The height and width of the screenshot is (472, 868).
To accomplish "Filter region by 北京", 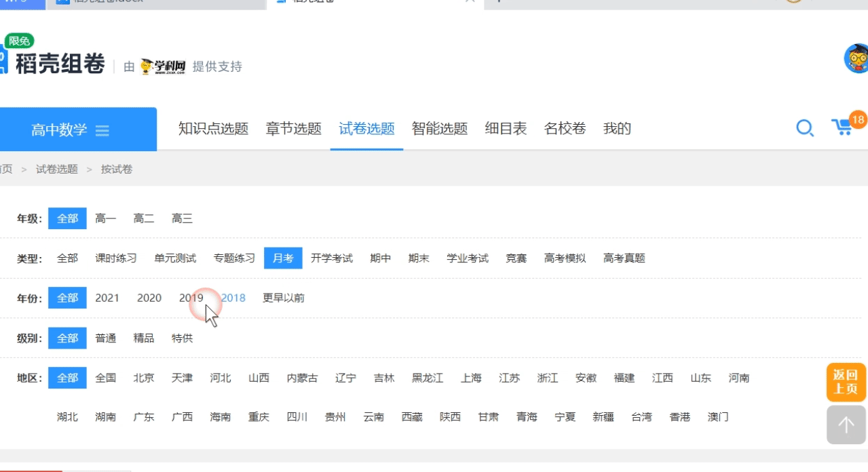I will pos(144,378).
